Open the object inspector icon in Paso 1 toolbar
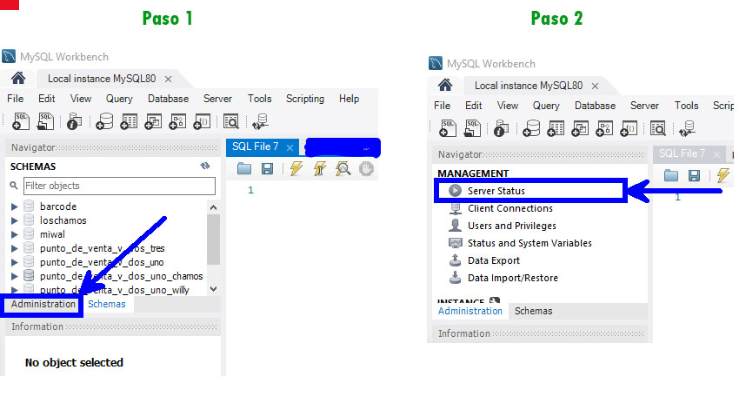The image size is (741, 415). tap(74, 121)
